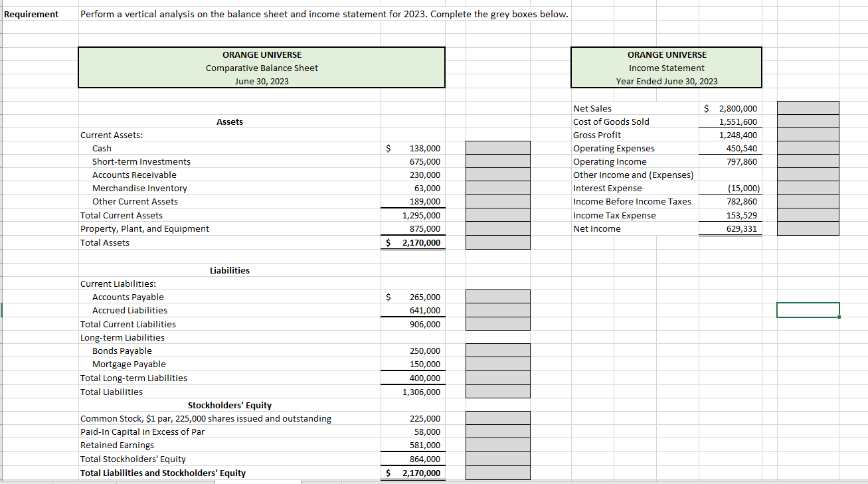Click the grey box beside Accounts Payable
This screenshot has height=484, width=868.
point(497,296)
